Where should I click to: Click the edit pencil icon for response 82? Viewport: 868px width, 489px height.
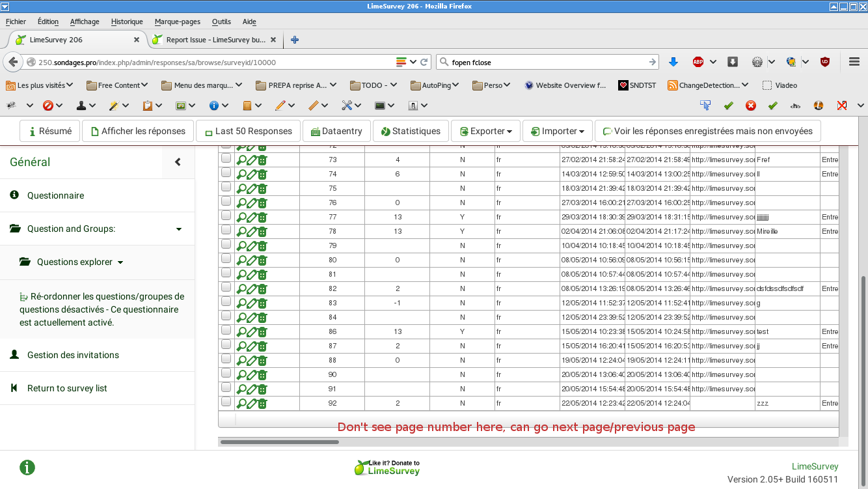click(252, 289)
